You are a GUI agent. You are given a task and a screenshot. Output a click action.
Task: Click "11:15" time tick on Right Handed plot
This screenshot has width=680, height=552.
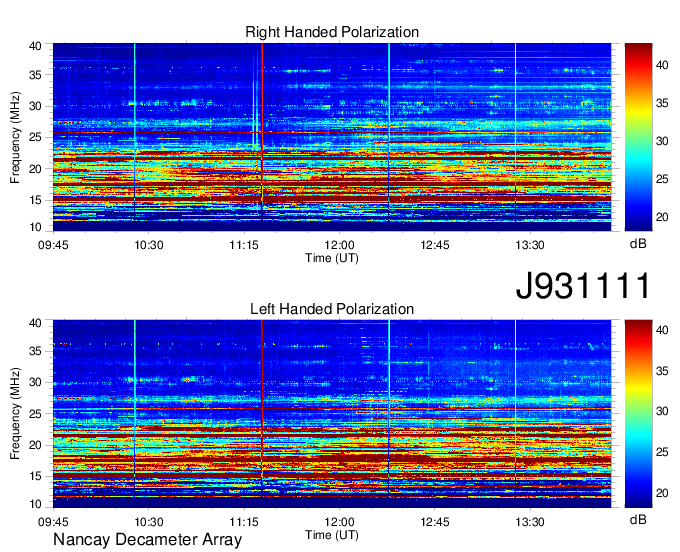click(x=244, y=245)
